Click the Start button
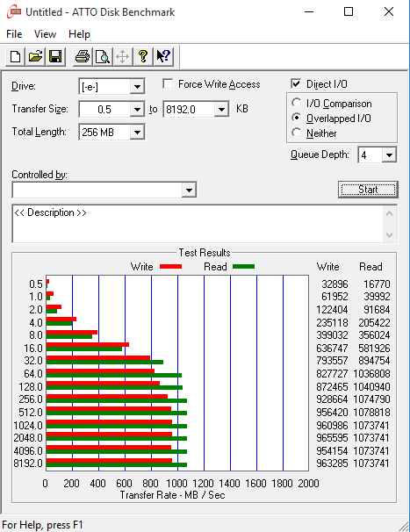 point(368,190)
